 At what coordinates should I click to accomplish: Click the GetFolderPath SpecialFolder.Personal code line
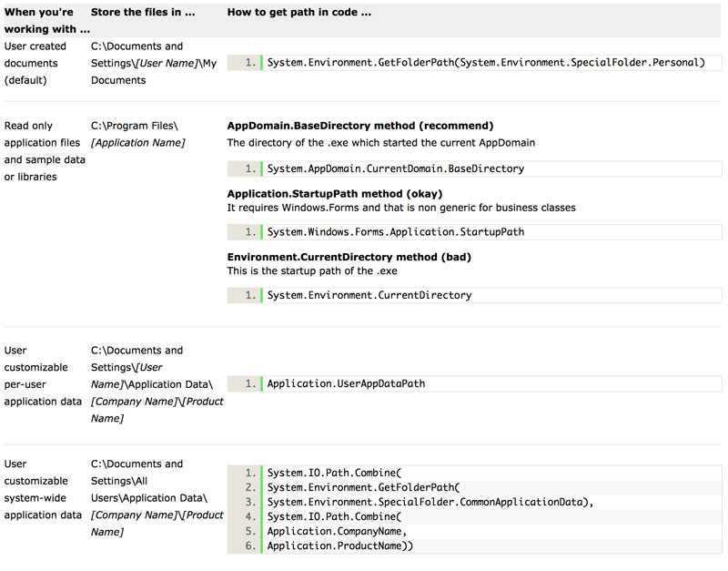486,63
